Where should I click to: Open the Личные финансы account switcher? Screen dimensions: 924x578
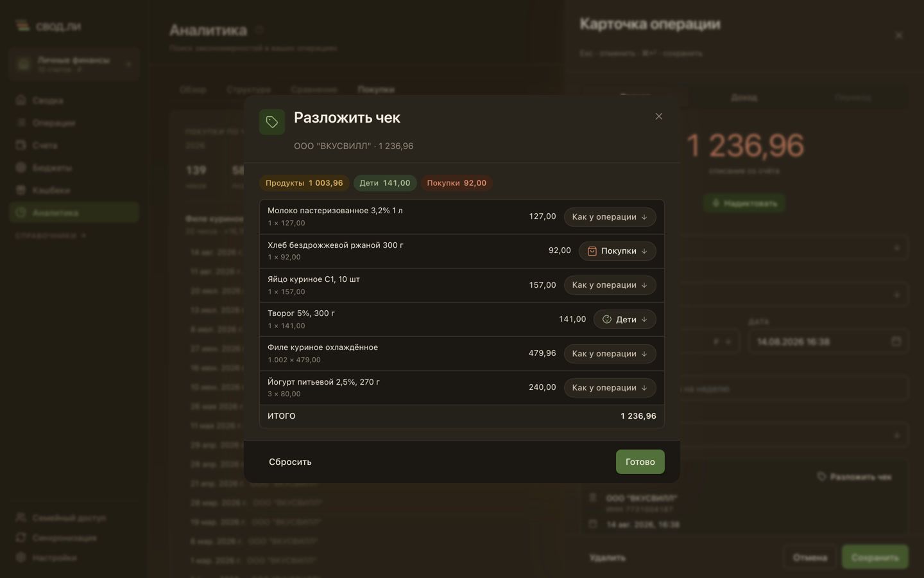(74, 64)
